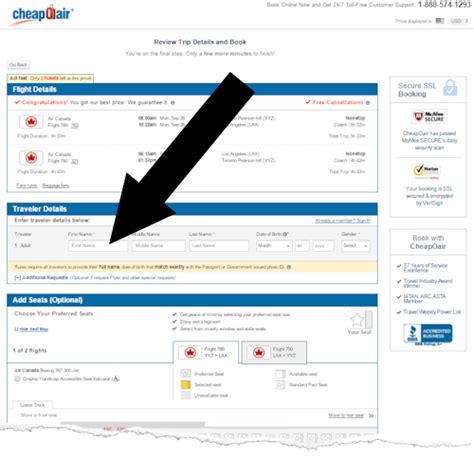
Task: Click the gray Unavailable seat swatch
Action: (x=185, y=396)
